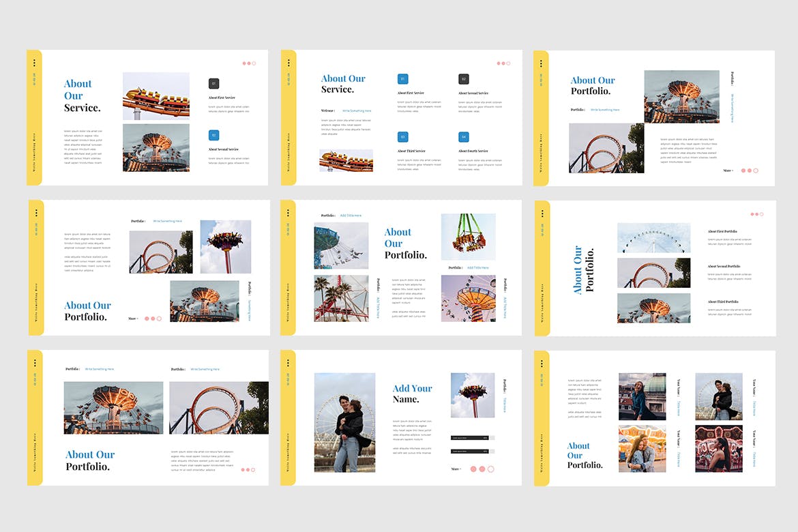Screen dimensions: 798x532
Task: Open the three-dot menu on the three-stacked-photos portfolio slide
Action: [x=542, y=213]
